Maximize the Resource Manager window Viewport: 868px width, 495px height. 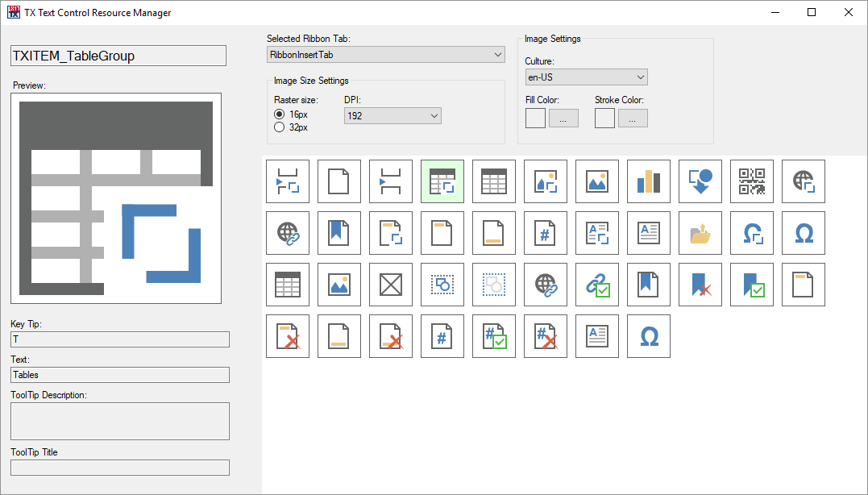[x=812, y=12]
